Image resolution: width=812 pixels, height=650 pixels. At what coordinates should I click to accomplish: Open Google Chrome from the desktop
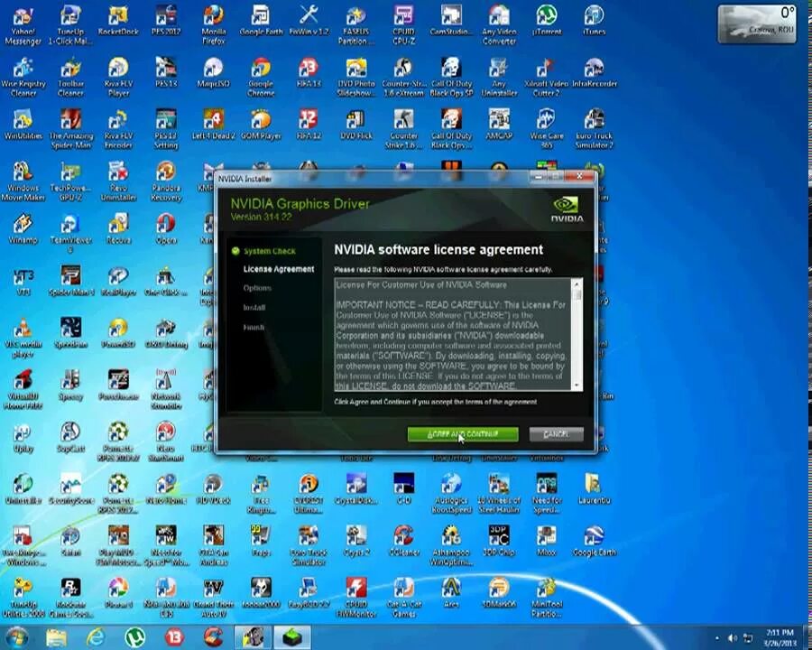tap(260, 72)
